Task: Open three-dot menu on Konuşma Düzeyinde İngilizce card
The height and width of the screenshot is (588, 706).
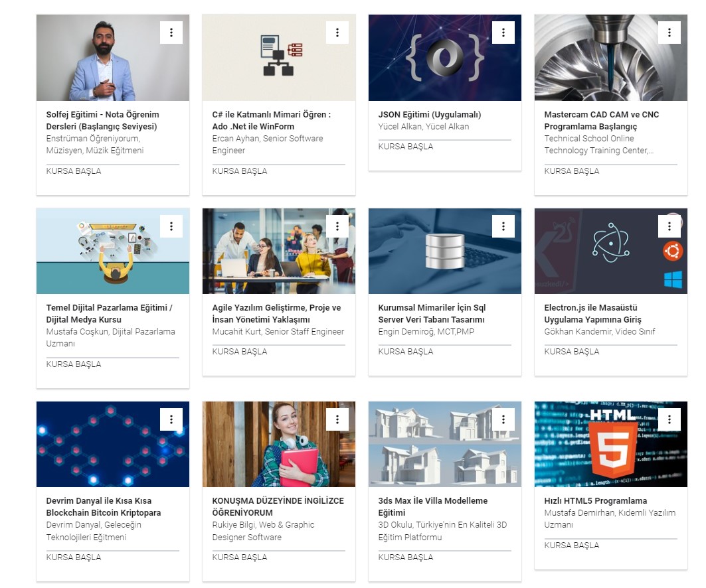Action: [337, 419]
